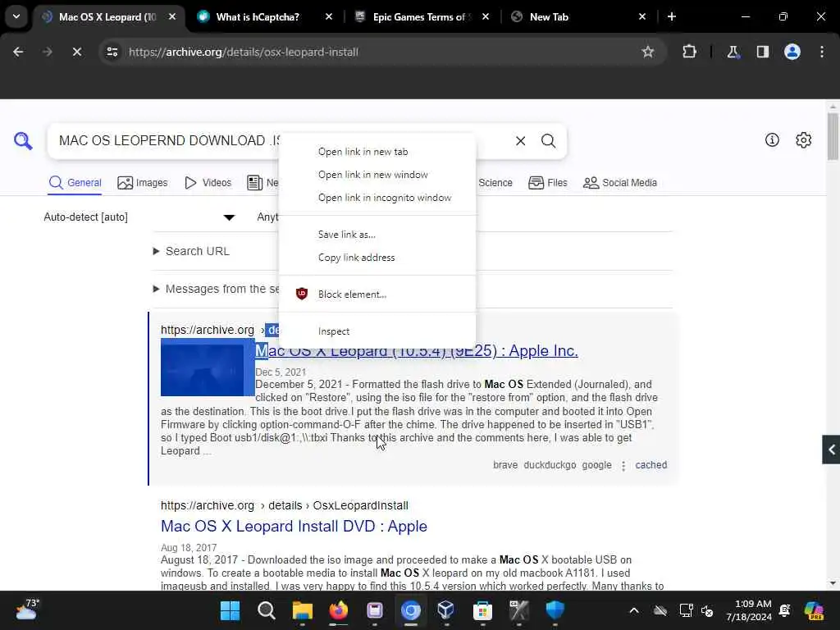Choose Open link in incognito window
This screenshot has width=840, height=630.
click(x=377, y=198)
